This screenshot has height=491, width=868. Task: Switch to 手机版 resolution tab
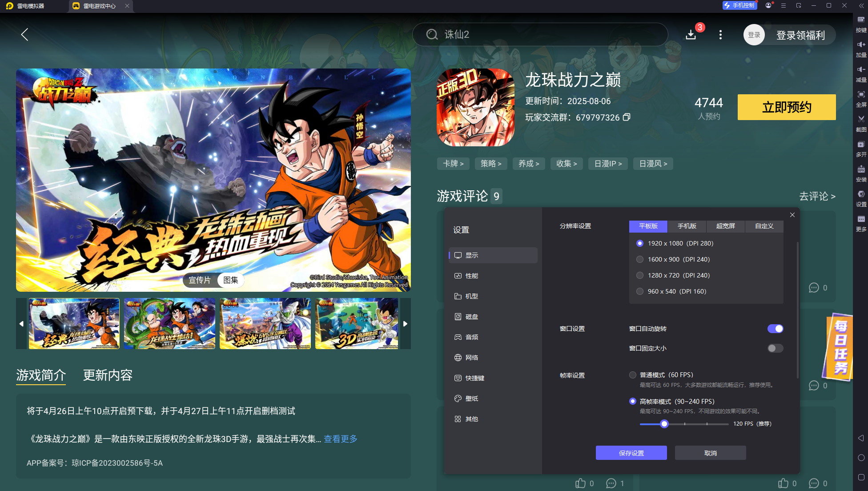click(x=687, y=226)
